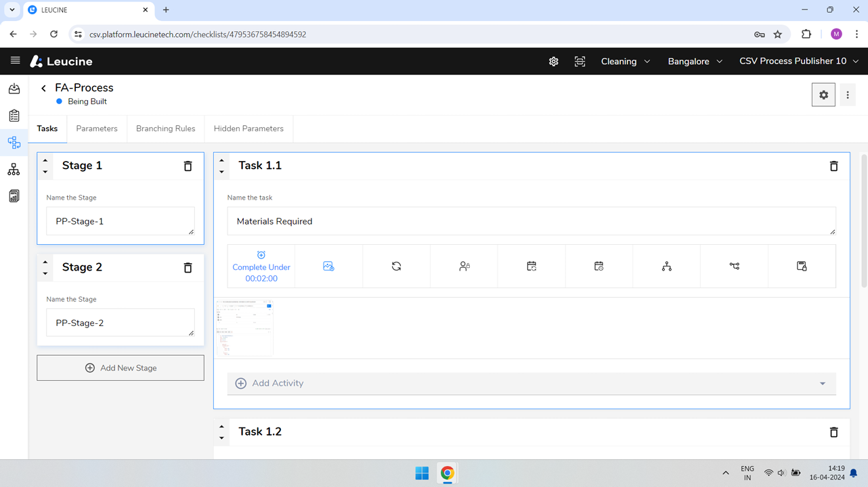Image resolution: width=868 pixels, height=487 pixels.
Task: Move Stage 1 down with arrow
Action: click(x=45, y=172)
